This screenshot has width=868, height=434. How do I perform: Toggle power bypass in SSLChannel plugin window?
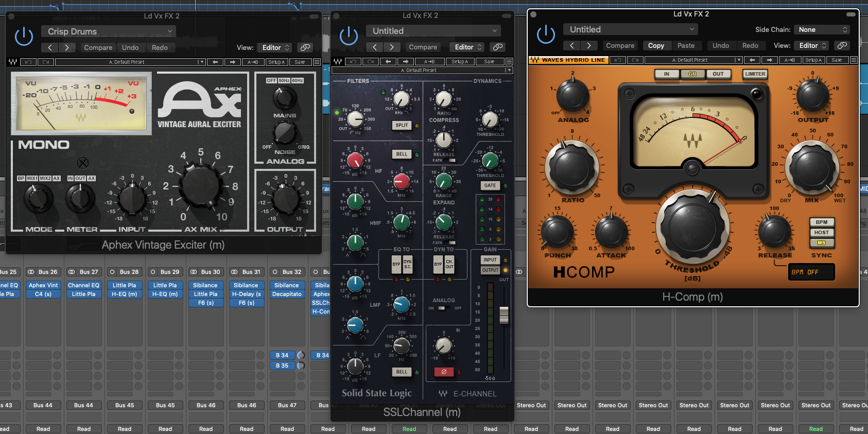349,36
